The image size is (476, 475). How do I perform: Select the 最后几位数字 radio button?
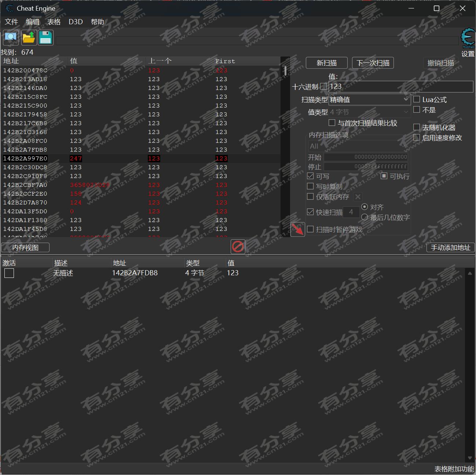pos(365,217)
